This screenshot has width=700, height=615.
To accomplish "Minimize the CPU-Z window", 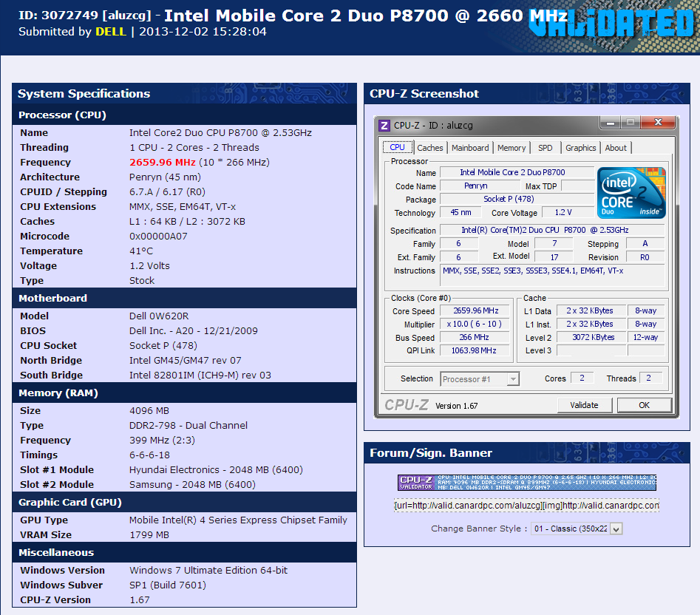I will point(611,122).
